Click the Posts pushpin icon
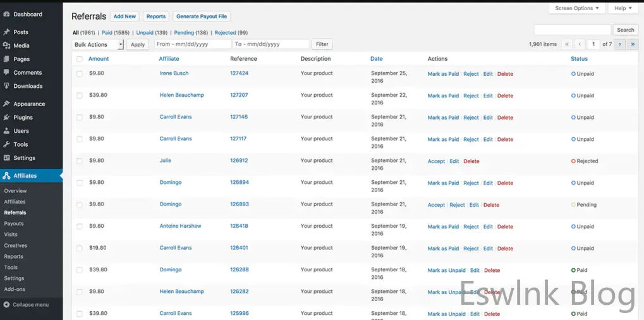 coord(6,32)
